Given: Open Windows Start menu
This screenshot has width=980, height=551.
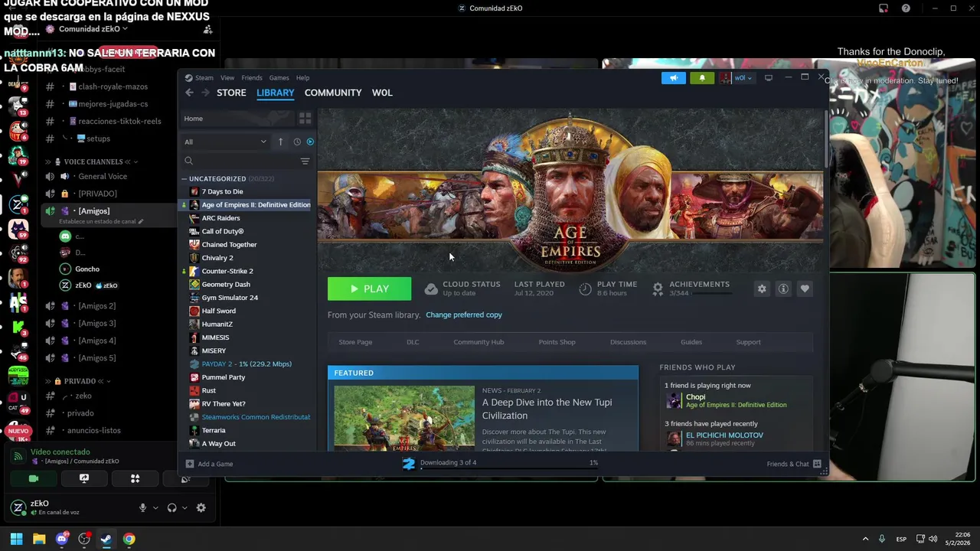Looking at the screenshot, I should (x=16, y=539).
